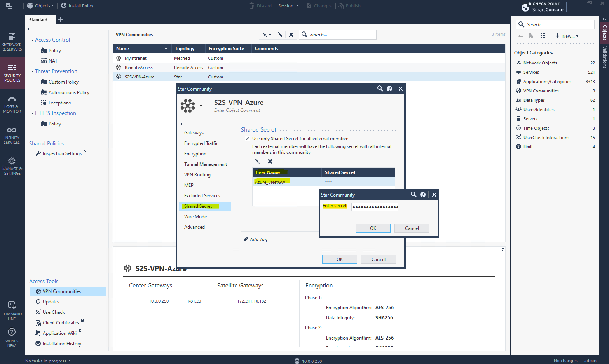Collapse the HTTPS Inspection tree section
This screenshot has width=609, height=364.
(x=32, y=113)
